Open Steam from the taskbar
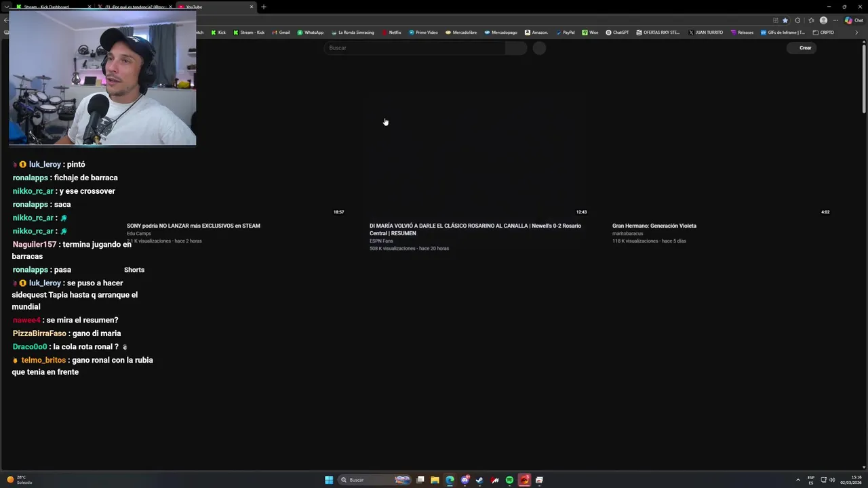Viewport: 868px width, 488px height. [479, 480]
